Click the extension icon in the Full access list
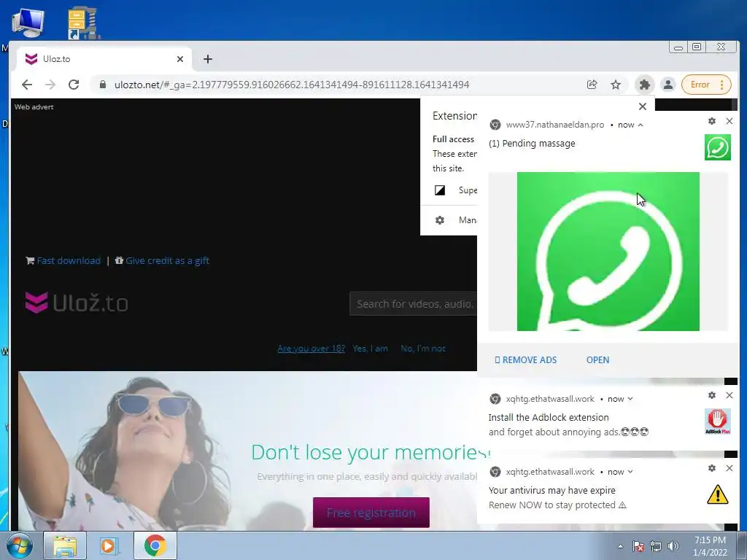Screen dimensions: 747x560 click(x=440, y=190)
